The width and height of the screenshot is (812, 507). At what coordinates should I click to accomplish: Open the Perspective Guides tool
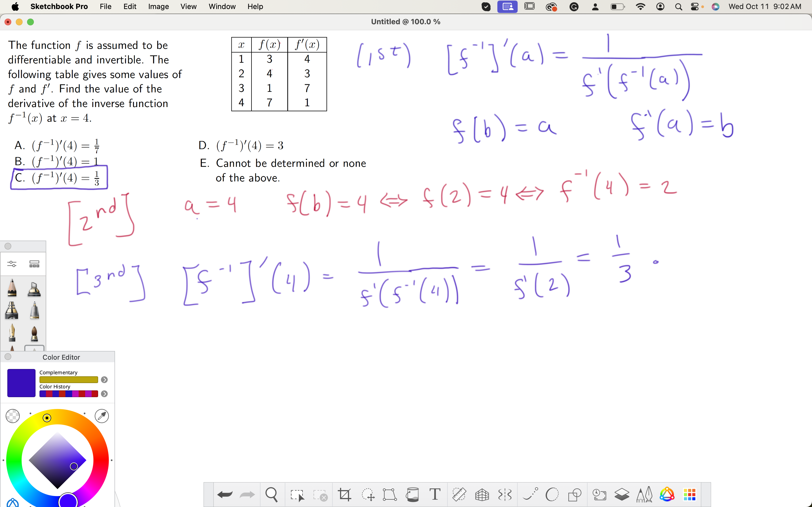(482, 494)
